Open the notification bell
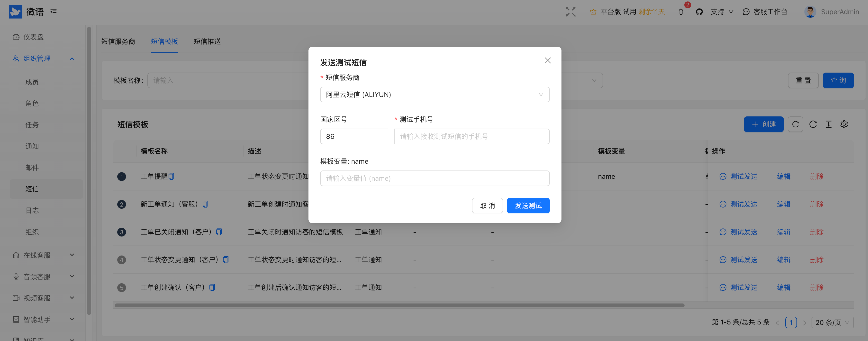 click(x=681, y=12)
